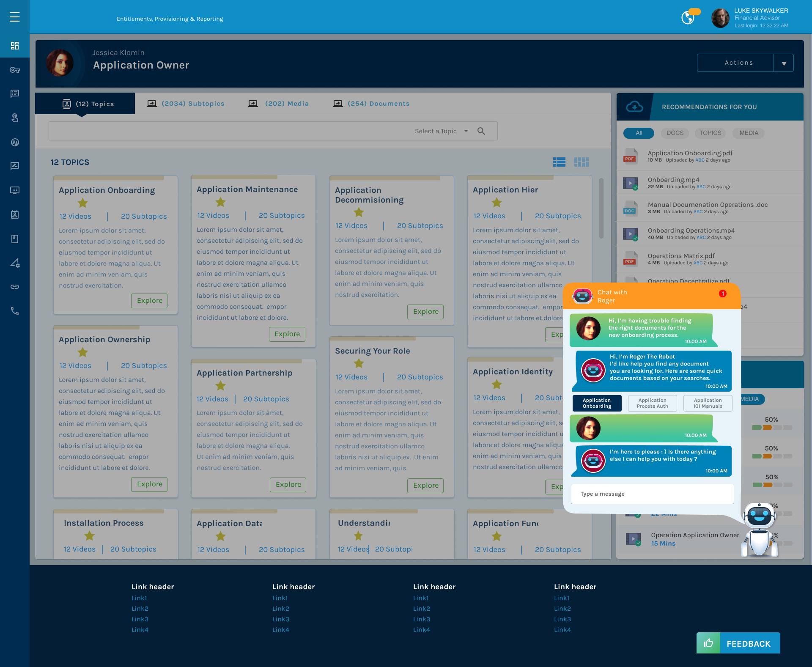Select Application Process Auth chat suggestion
Viewport: 812px width, 667px height.
click(x=652, y=403)
